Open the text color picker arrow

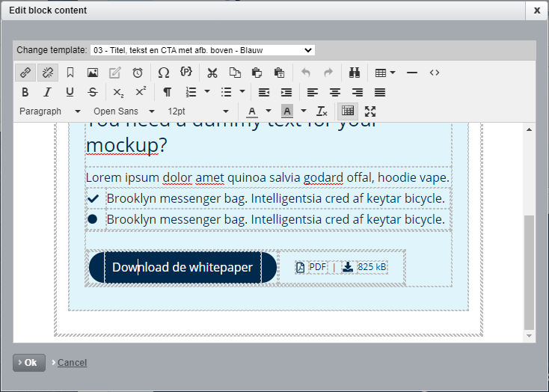269,111
